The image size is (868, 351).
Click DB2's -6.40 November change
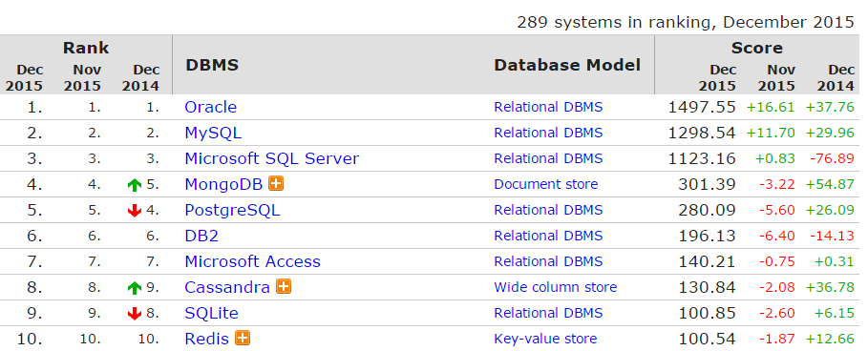pyautogui.click(x=776, y=236)
